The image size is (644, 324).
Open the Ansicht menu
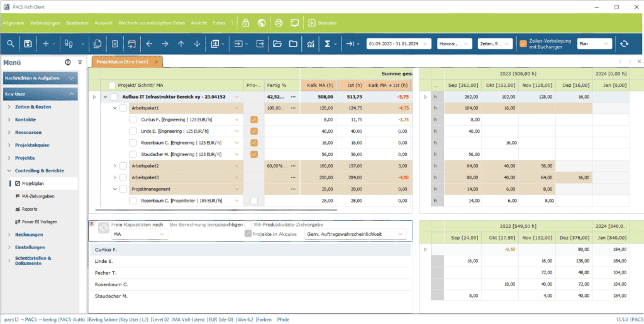click(x=199, y=23)
